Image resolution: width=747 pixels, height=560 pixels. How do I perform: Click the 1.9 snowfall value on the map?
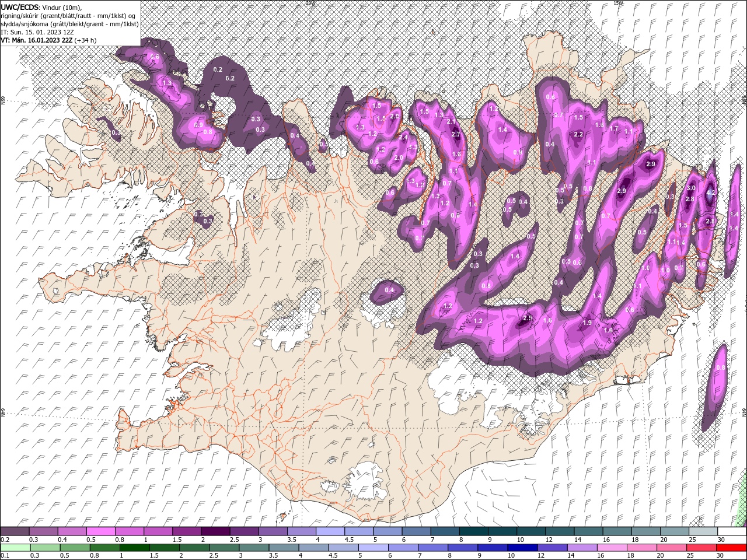point(587,323)
